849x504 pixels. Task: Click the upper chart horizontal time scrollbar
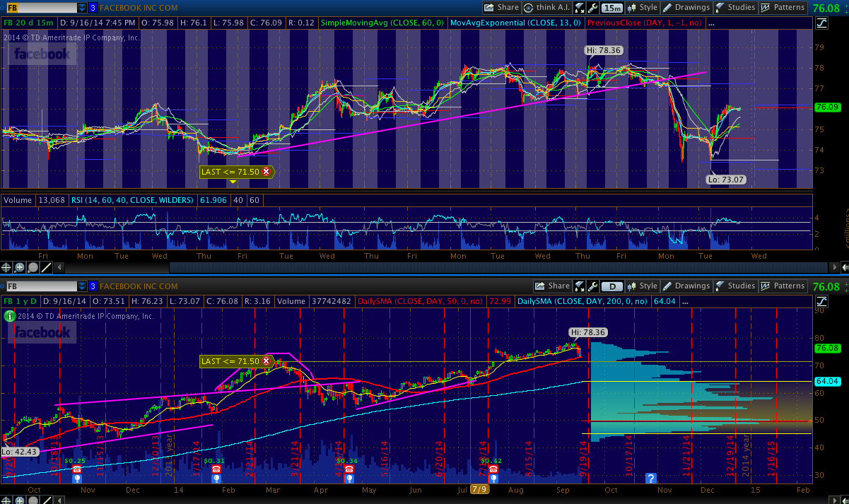coord(424,267)
